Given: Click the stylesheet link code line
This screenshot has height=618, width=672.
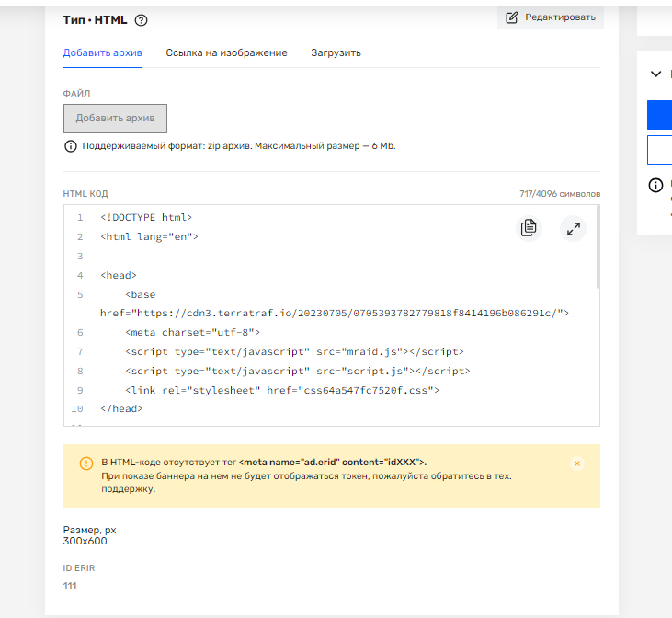Looking at the screenshot, I should pos(282,390).
